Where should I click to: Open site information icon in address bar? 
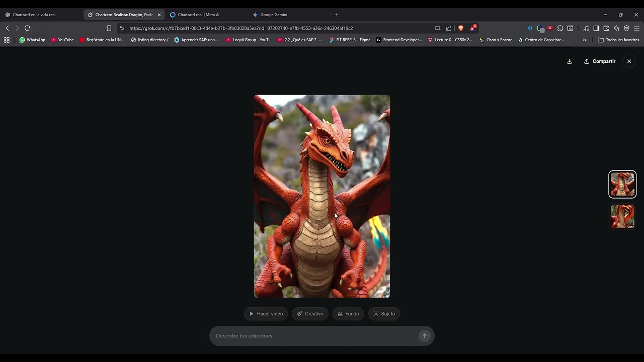122,28
